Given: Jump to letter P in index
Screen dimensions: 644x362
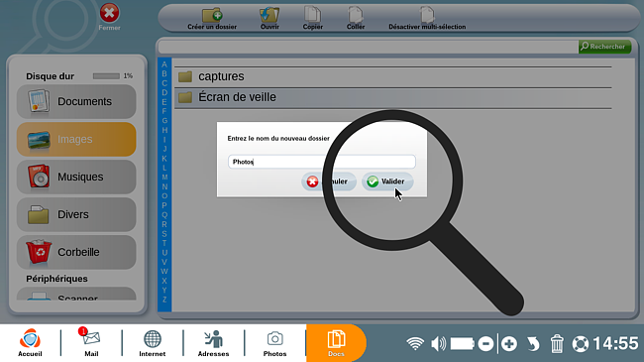Looking at the screenshot, I should [164, 205].
